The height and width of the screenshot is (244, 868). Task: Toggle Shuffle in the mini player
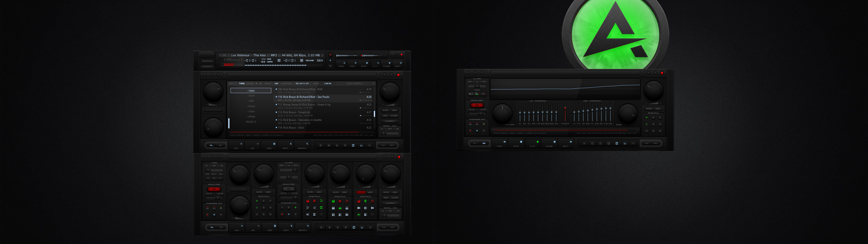[208, 61]
